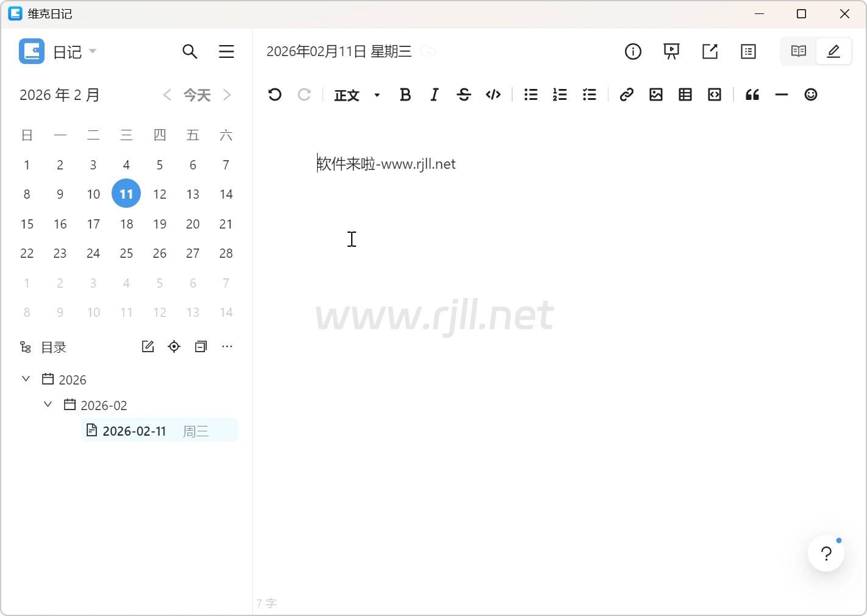The width and height of the screenshot is (867, 616).
Task: Insert a checklist task list
Action: tap(589, 94)
